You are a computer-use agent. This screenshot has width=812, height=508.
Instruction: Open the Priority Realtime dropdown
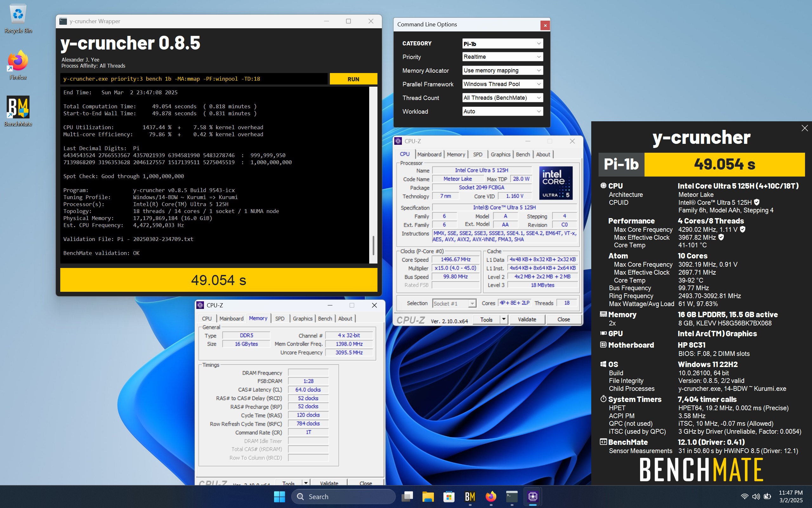click(502, 57)
